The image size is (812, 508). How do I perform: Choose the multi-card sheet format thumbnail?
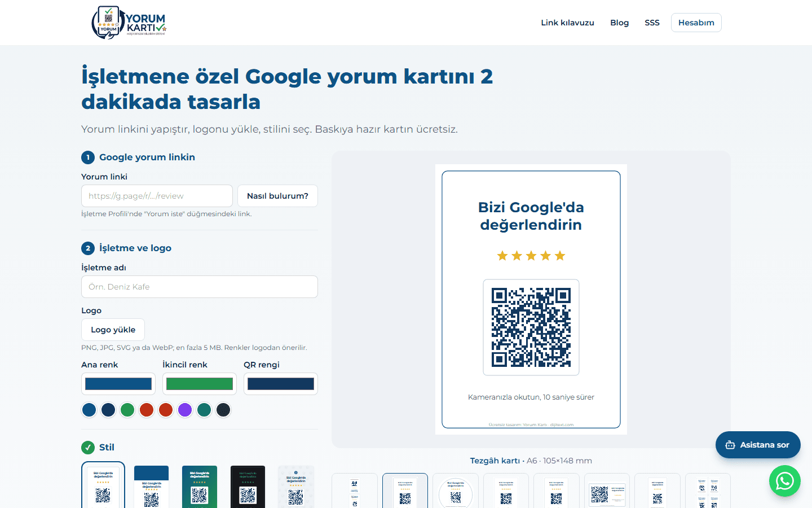708,491
